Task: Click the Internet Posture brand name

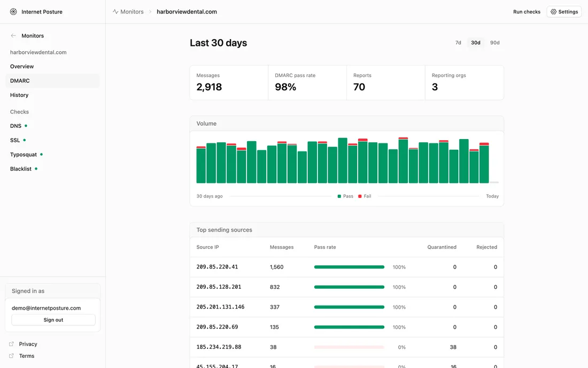Action: click(42, 12)
